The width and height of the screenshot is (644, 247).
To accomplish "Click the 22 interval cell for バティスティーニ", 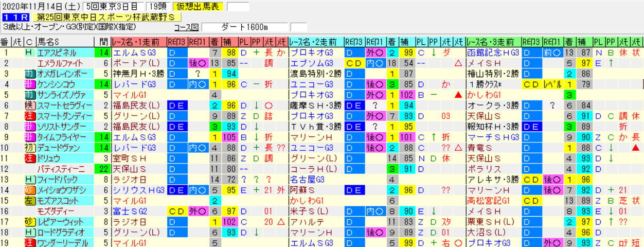I will (x=102, y=169).
